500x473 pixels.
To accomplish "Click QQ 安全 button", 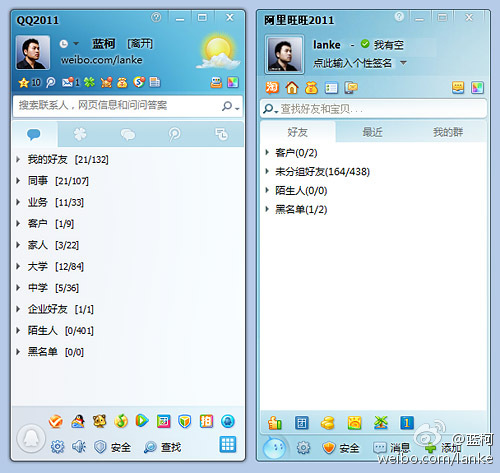I will pyautogui.click(x=112, y=447).
